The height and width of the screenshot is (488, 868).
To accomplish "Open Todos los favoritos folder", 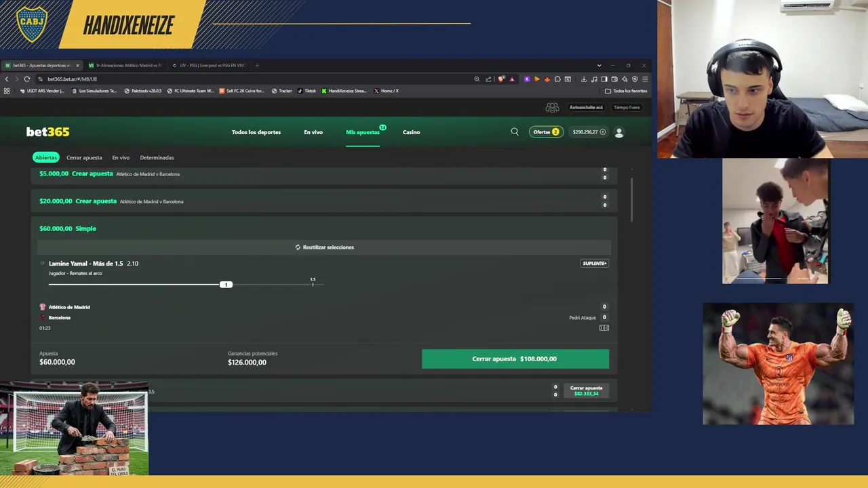I will tap(626, 91).
